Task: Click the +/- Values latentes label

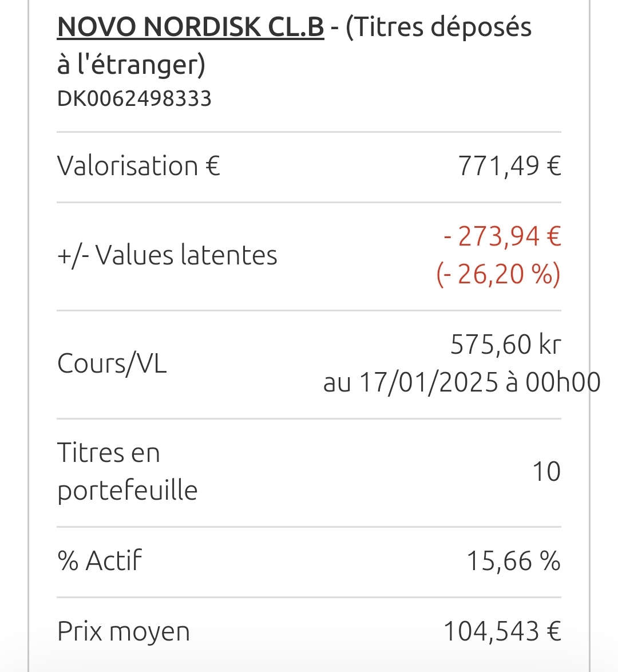Action: click(167, 255)
